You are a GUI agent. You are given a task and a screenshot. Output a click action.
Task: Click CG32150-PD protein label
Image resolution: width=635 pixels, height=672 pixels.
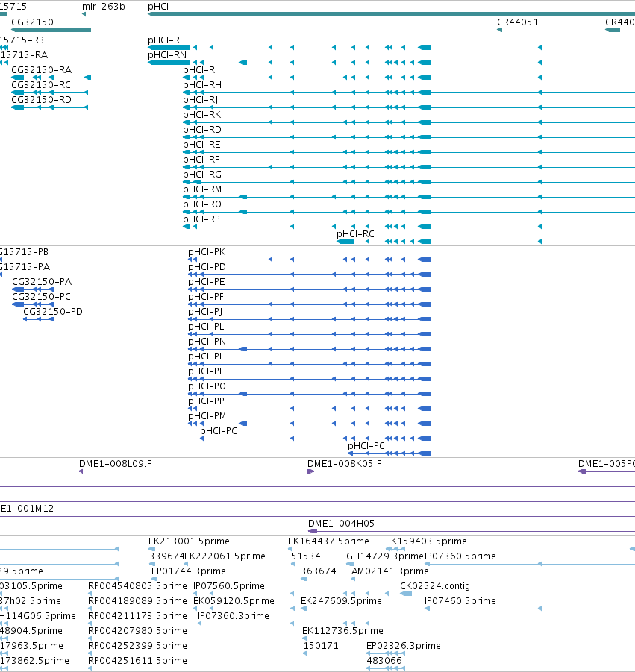pos(53,312)
